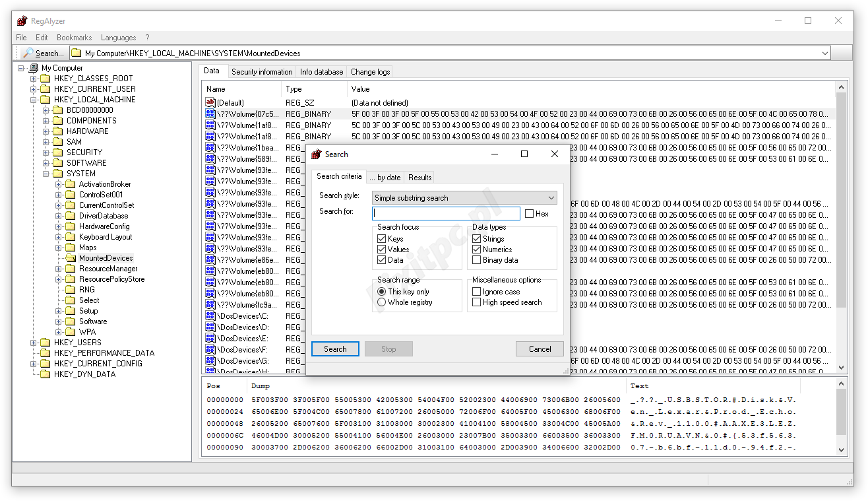Click the HKEY_DYN_DATA folder icon
Image resolution: width=868 pixels, height=501 pixels.
click(x=45, y=374)
